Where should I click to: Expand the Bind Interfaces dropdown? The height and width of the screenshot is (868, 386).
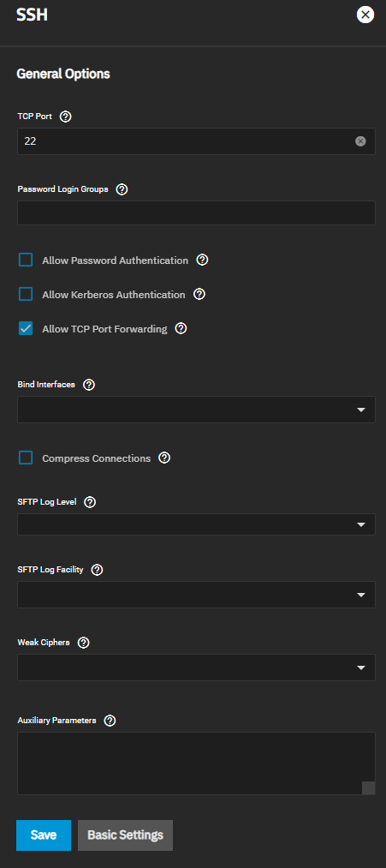[196, 410]
